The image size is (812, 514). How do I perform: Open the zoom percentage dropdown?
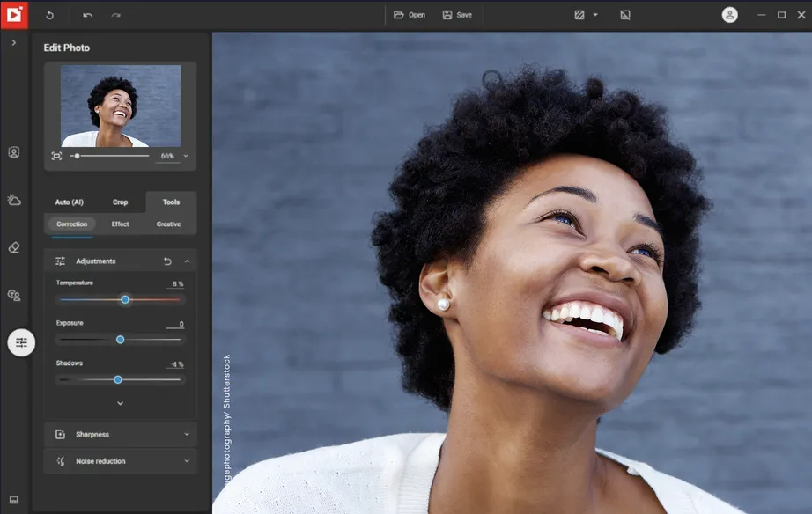pos(186,156)
